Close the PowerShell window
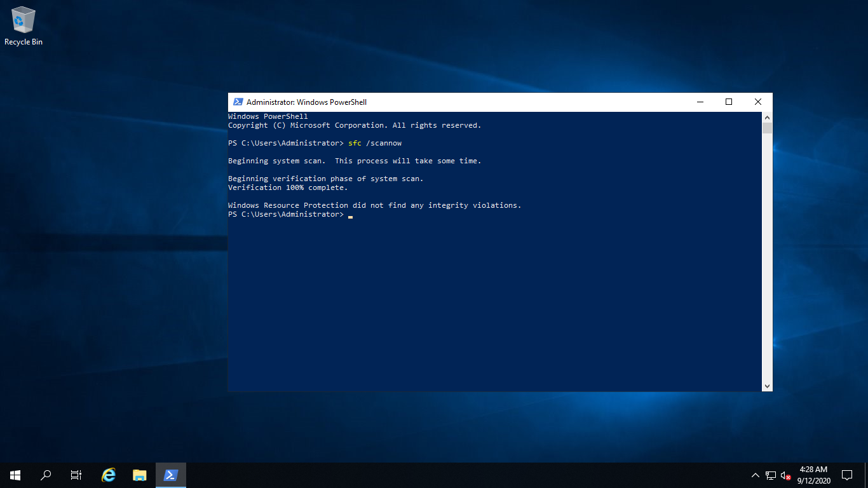This screenshot has height=488, width=868. coord(758,102)
